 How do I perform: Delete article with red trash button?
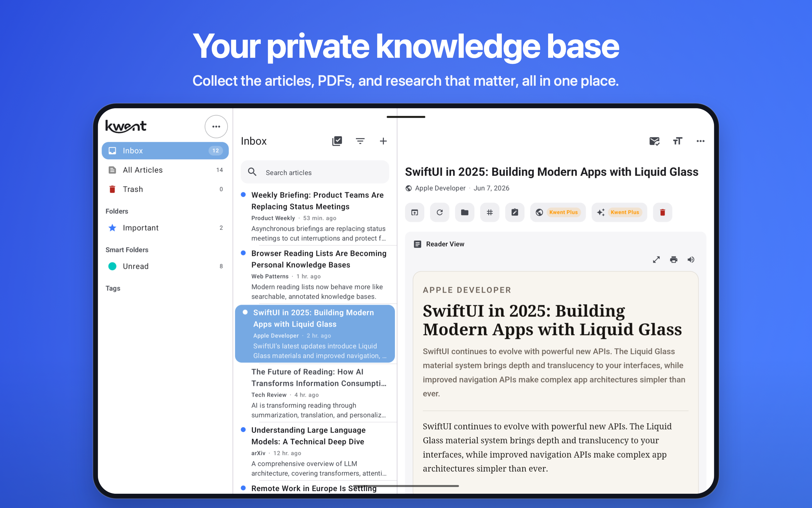662,212
